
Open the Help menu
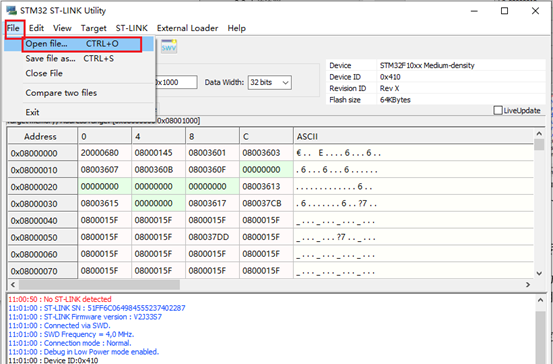point(236,28)
